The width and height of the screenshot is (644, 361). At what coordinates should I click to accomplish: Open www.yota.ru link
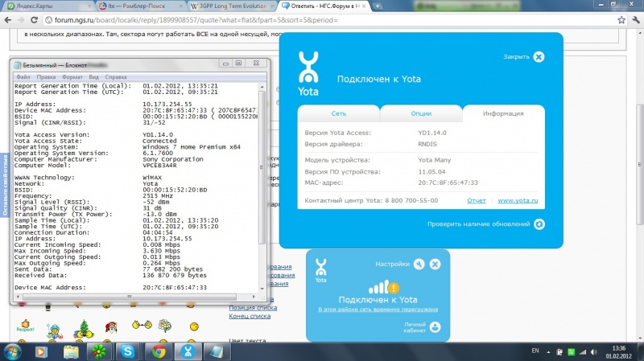[x=518, y=201]
